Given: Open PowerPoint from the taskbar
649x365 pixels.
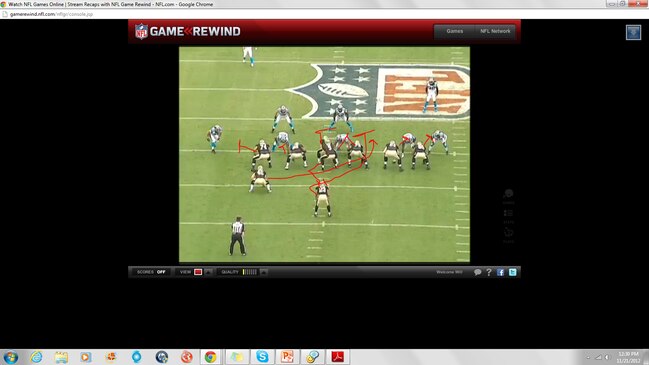Looking at the screenshot, I should point(287,357).
